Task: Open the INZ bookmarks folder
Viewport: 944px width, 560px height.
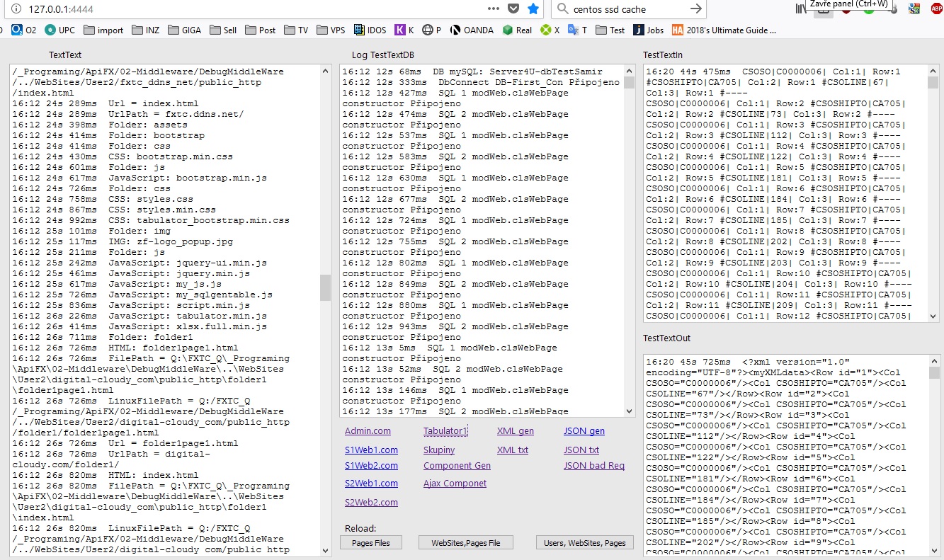Action: pyautogui.click(x=145, y=30)
